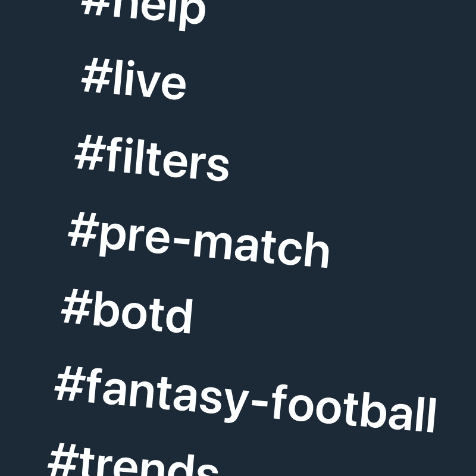Image resolution: width=476 pixels, height=476 pixels.
Task: Click the letter d ending botd
Action: (x=180, y=318)
